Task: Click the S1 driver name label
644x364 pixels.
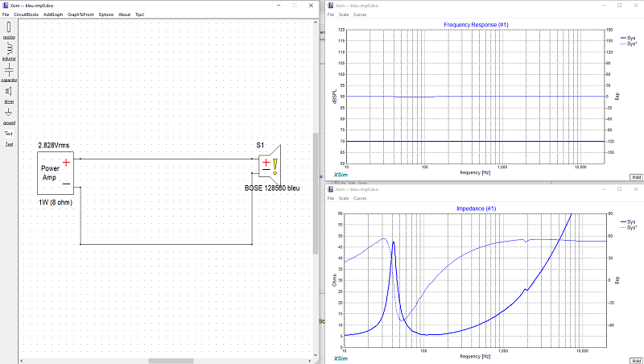Action: click(260, 145)
